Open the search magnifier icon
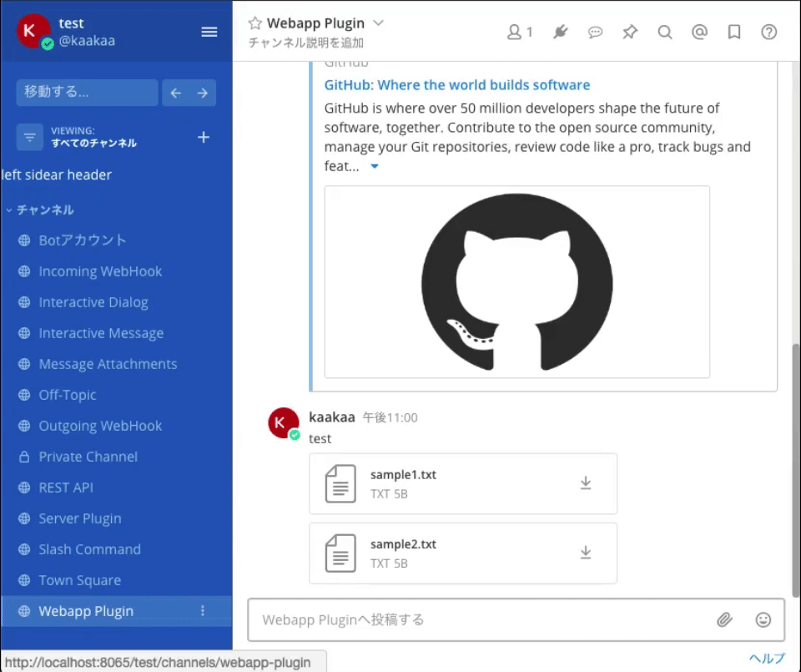The width and height of the screenshot is (801, 672). 665,32
